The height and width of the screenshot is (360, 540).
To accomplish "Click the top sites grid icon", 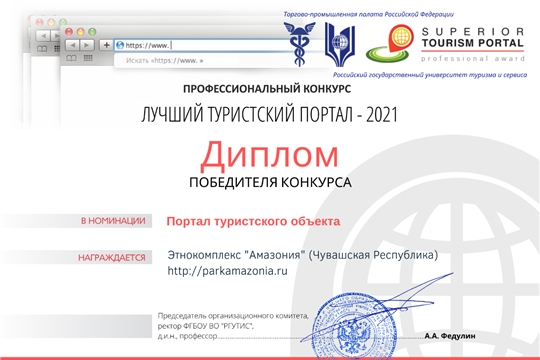I will click(88, 58).
